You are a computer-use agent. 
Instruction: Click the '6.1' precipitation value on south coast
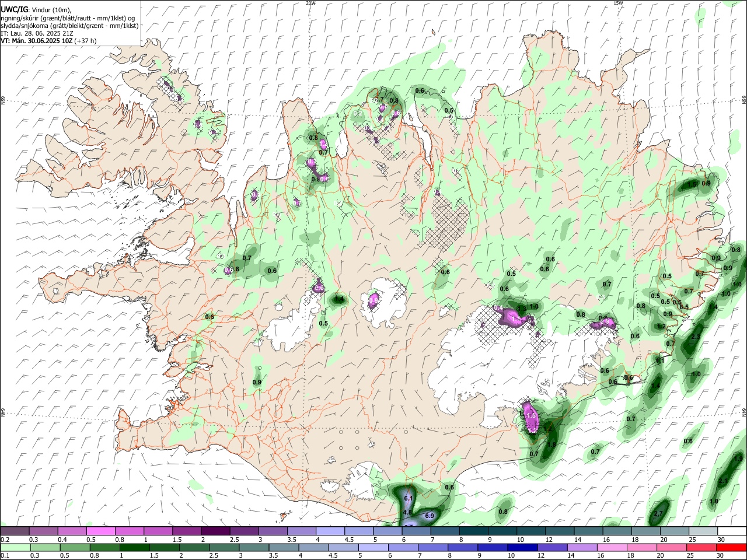coord(409,499)
